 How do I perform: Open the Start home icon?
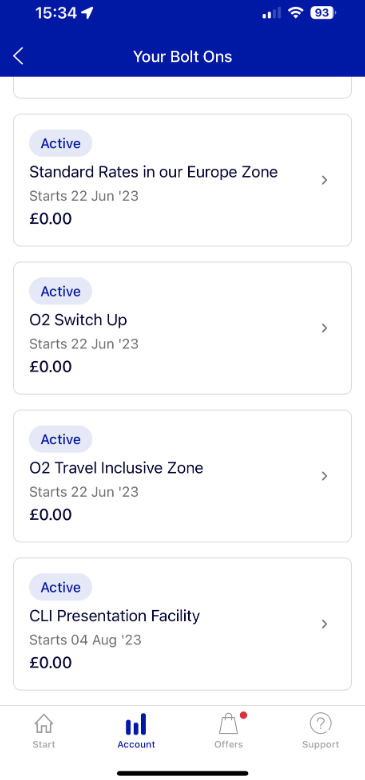click(x=44, y=724)
